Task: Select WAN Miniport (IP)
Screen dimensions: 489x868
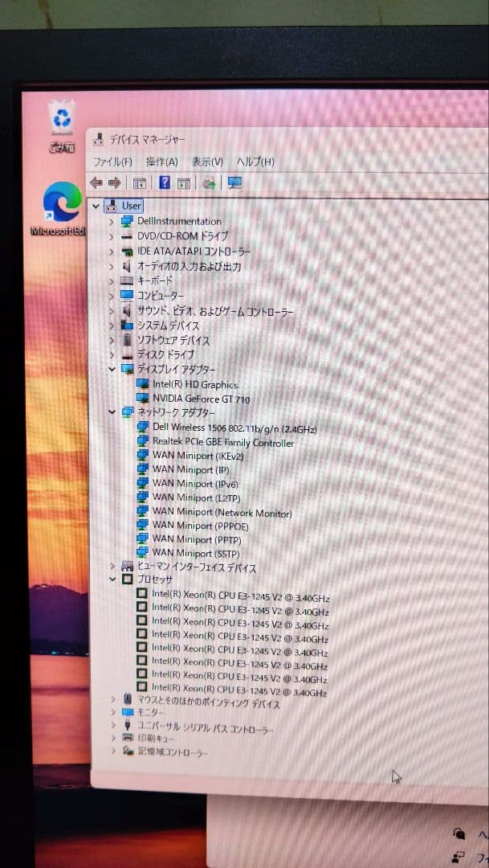Action: point(191,469)
